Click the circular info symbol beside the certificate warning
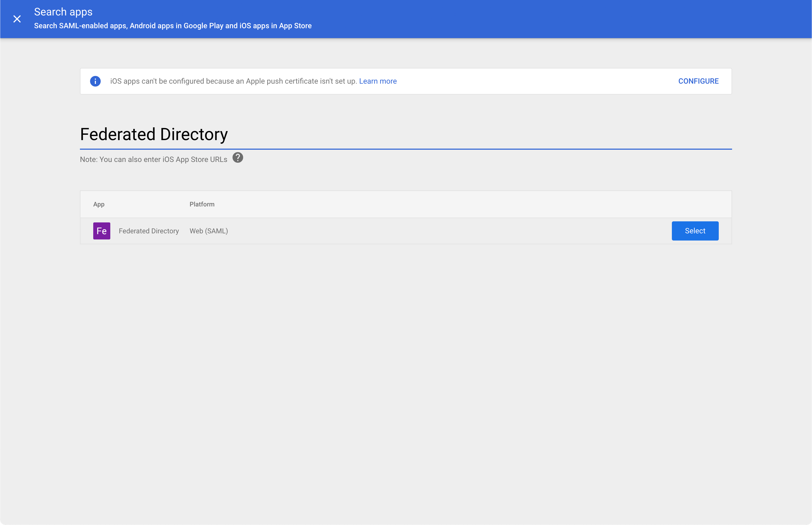This screenshot has height=525, width=812. [x=95, y=81]
